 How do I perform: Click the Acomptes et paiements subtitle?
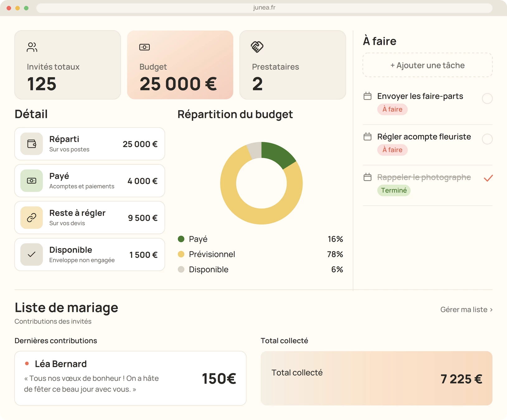tap(82, 186)
